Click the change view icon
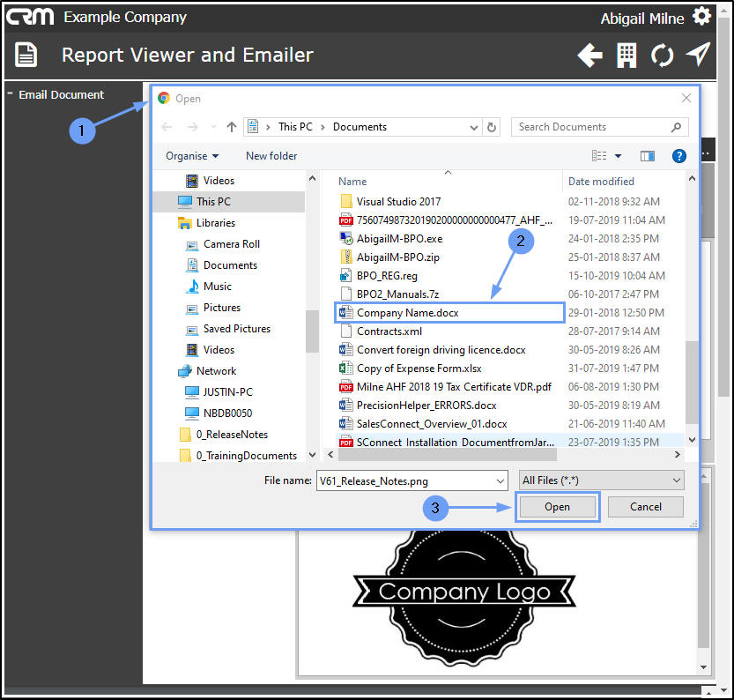Image resolution: width=734 pixels, height=700 pixels. click(x=599, y=156)
